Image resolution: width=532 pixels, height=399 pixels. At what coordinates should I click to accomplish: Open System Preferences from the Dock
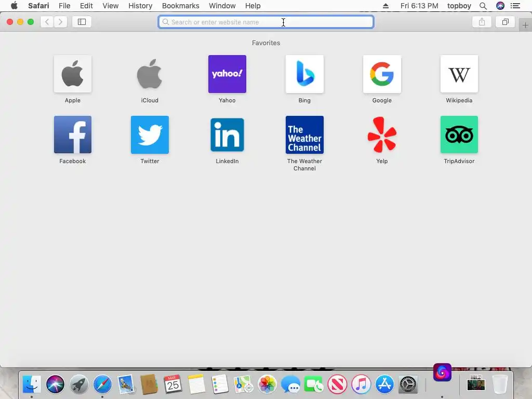(408, 384)
